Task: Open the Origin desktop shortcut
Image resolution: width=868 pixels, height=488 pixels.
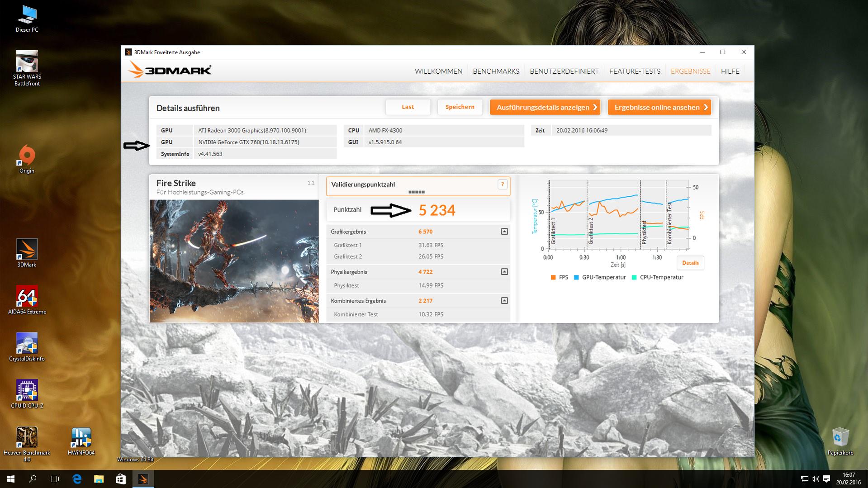Action: pos(27,159)
